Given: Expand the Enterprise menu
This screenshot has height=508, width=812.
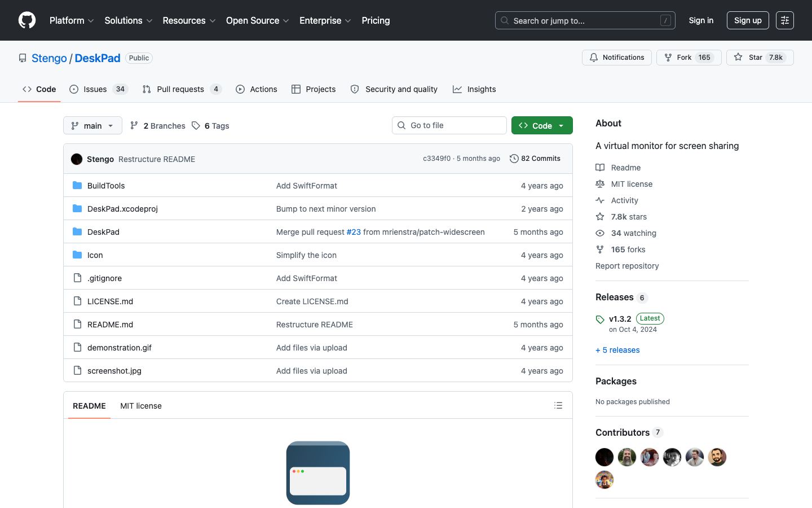Looking at the screenshot, I should coord(325,20).
